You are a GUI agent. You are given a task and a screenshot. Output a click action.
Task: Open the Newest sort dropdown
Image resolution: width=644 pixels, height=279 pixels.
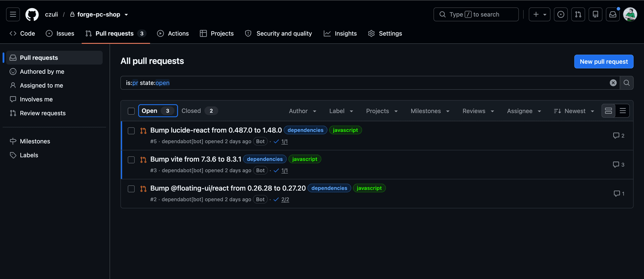click(574, 111)
